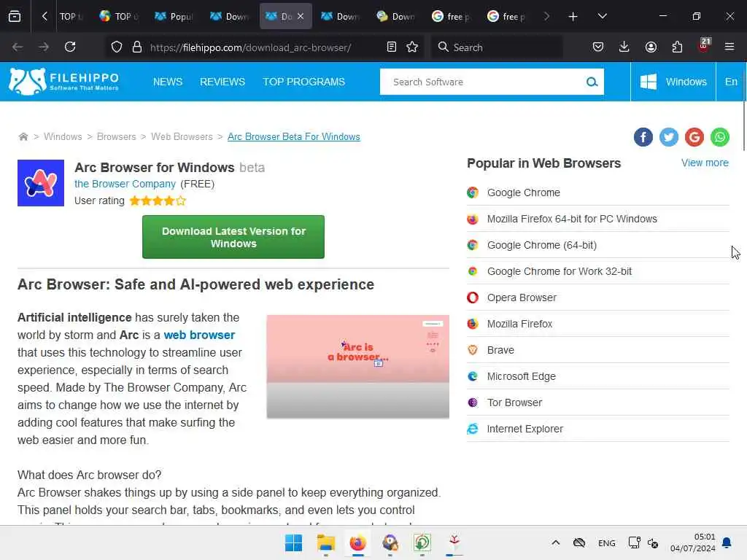The image size is (747, 560).
Task: Switch to the Popul tab
Action: coord(174,17)
